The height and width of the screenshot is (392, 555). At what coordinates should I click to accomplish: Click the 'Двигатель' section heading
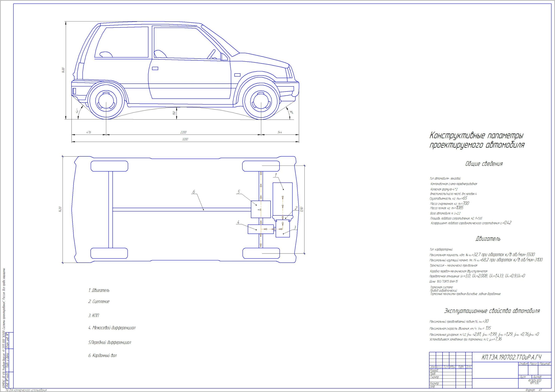tap(488, 239)
